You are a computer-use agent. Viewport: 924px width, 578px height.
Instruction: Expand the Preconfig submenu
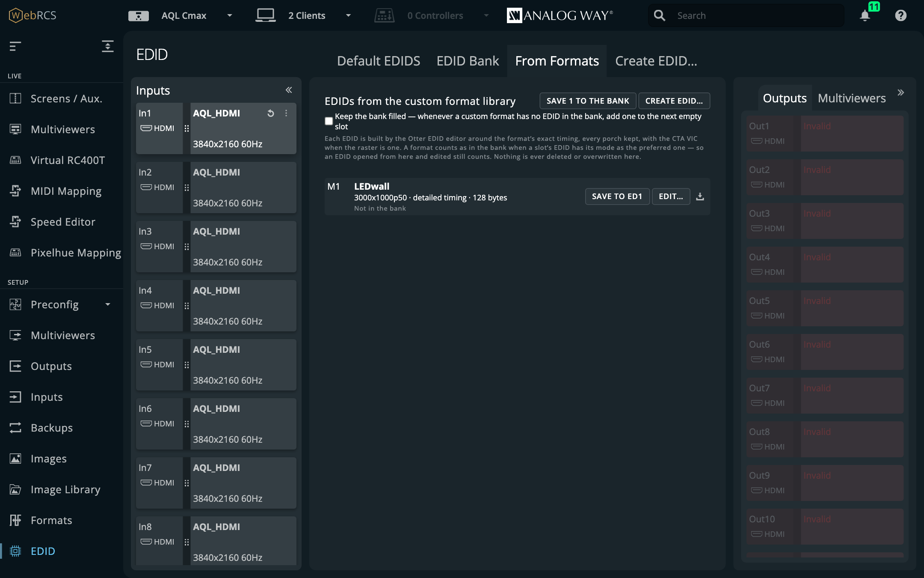[108, 304]
